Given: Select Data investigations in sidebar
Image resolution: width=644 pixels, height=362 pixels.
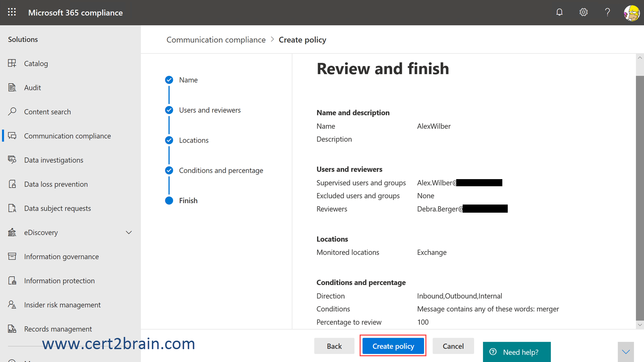Looking at the screenshot, I should click(x=54, y=160).
